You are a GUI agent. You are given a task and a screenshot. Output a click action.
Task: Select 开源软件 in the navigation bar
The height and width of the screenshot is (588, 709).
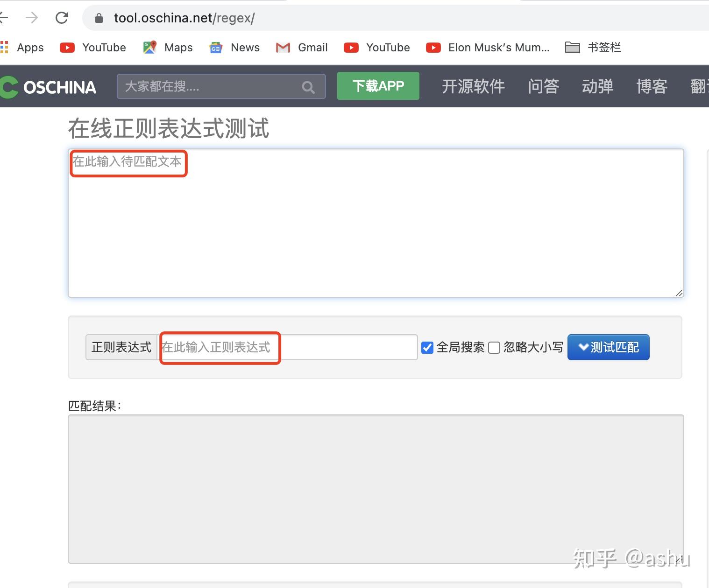coord(473,87)
